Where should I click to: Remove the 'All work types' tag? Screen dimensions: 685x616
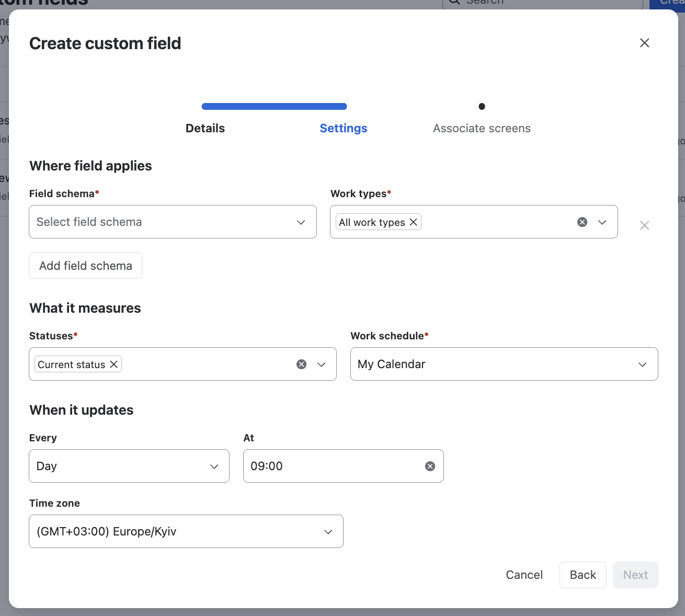coord(413,222)
